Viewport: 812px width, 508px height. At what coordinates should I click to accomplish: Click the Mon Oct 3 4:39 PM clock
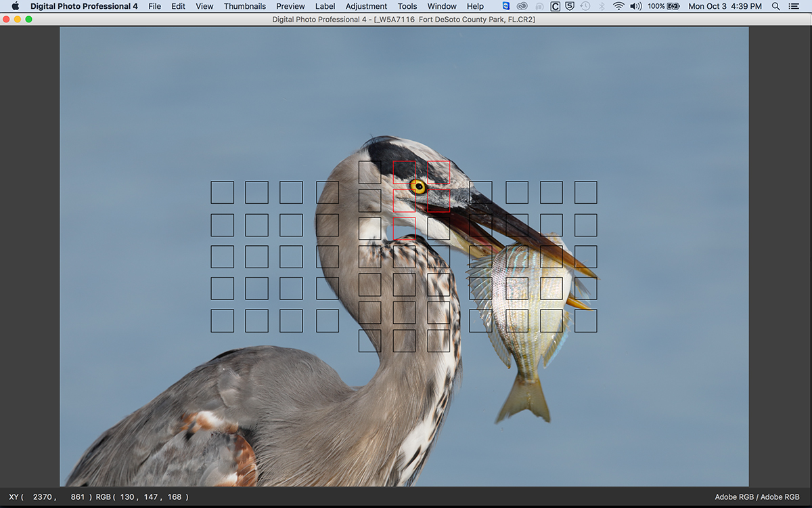[725, 6]
